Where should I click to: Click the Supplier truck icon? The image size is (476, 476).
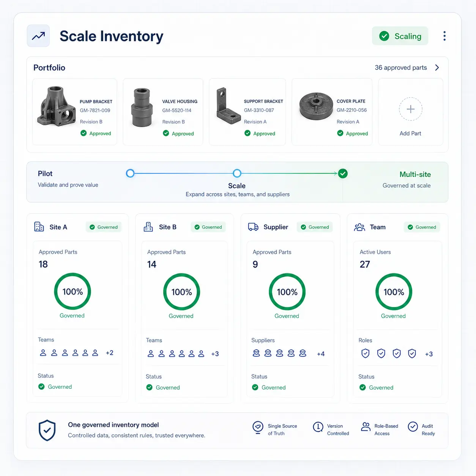253,227
